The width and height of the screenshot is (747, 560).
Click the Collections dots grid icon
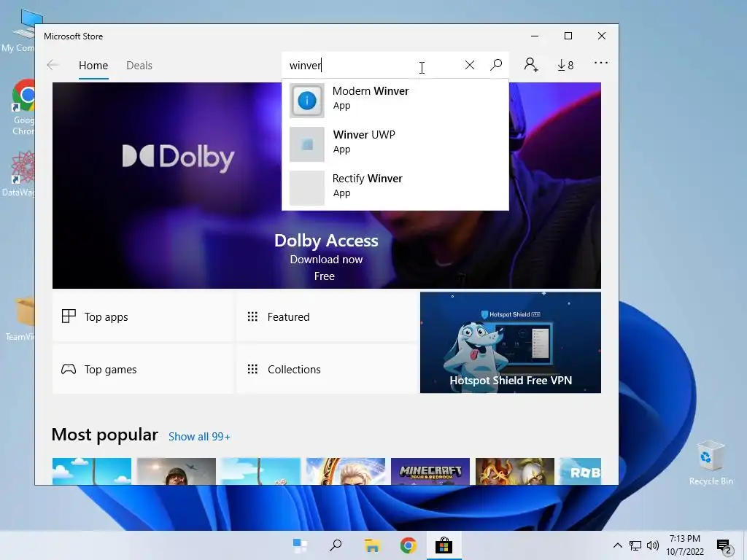[x=252, y=369]
